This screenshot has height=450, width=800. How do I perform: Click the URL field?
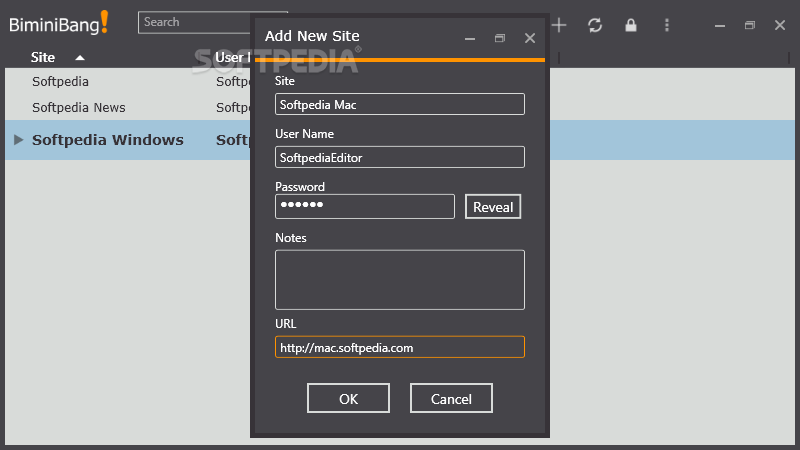coord(400,347)
